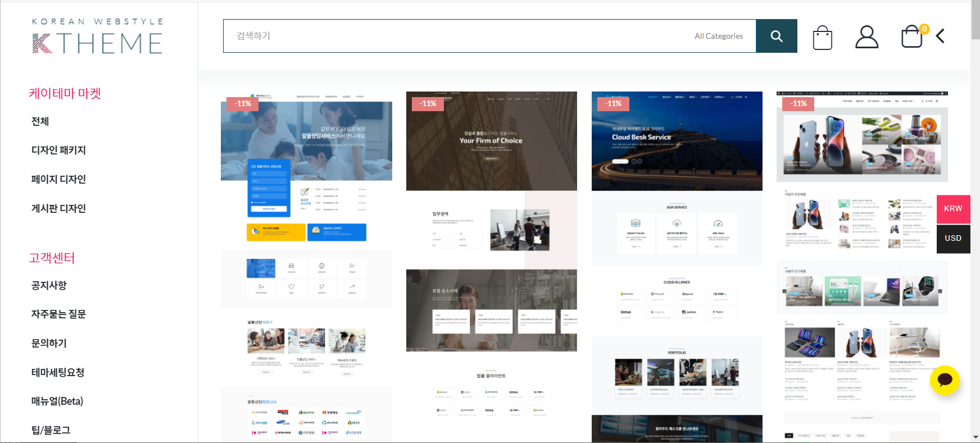Image resolution: width=980 pixels, height=443 pixels.
Task: Open Your Firm of Choice theme thumbnail
Action: point(492,267)
